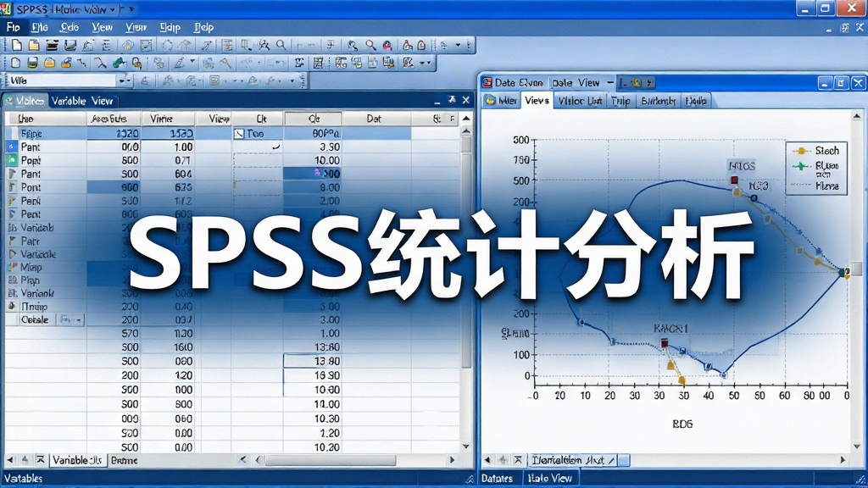The height and width of the screenshot is (488, 868).
Task: Select the Views tab in chart window
Action: click(x=537, y=100)
